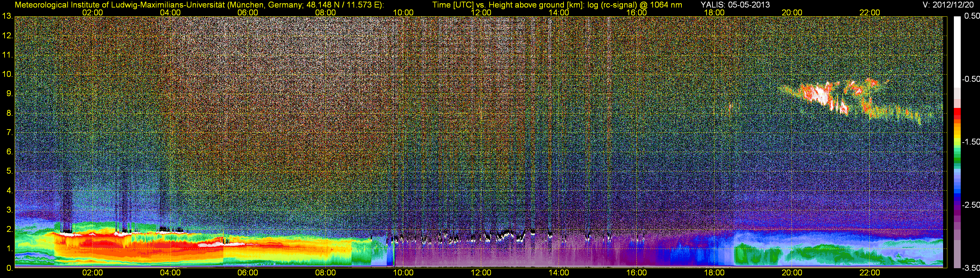
Task: Select the 12:00 label on top time axis
Action: pyautogui.click(x=481, y=12)
